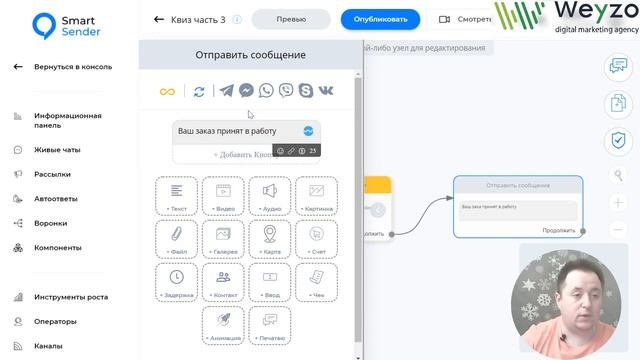Click Превью button
Screen dimensions: 640x360
click(291, 19)
